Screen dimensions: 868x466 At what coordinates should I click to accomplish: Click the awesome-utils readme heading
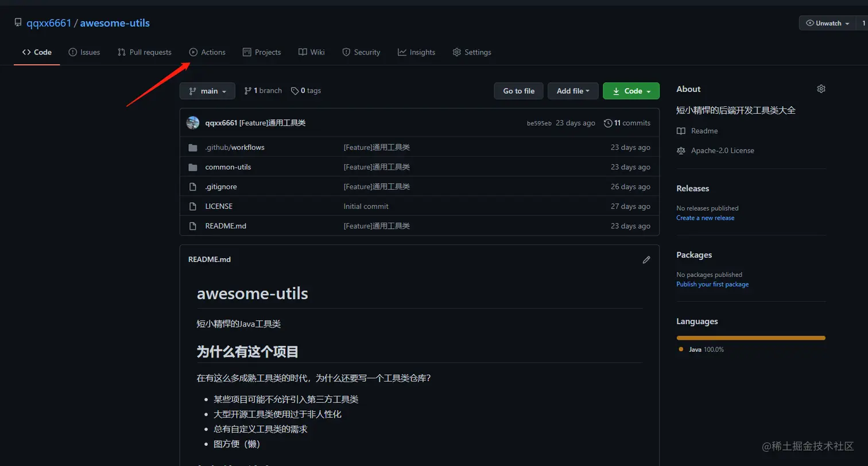[253, 294]
